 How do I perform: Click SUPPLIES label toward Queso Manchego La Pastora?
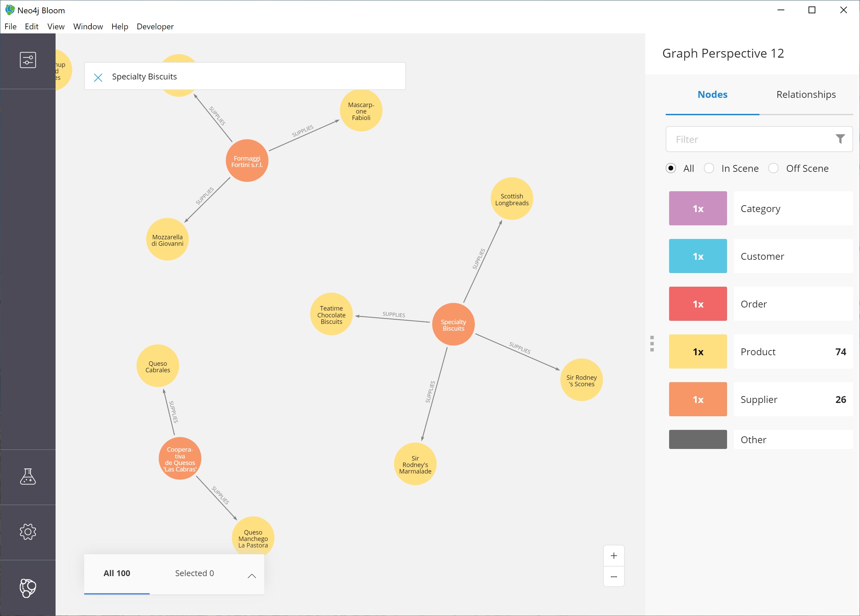pyautogui.click(x=220, y=495)
